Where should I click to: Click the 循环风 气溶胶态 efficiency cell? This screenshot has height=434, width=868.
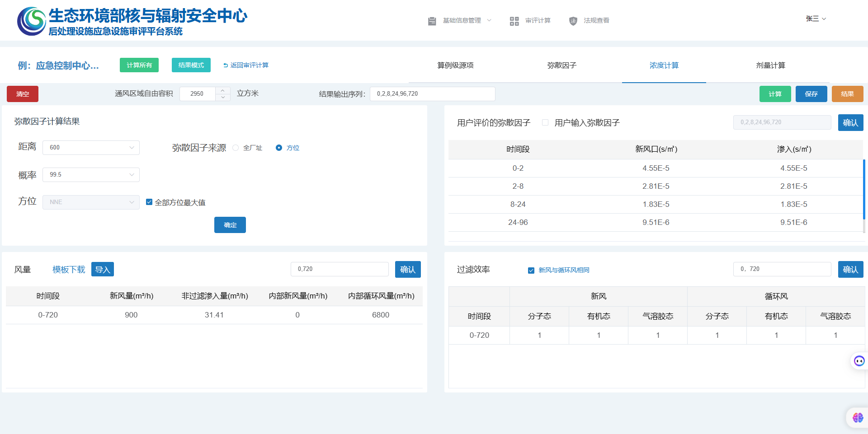click(x=835, y=336)
